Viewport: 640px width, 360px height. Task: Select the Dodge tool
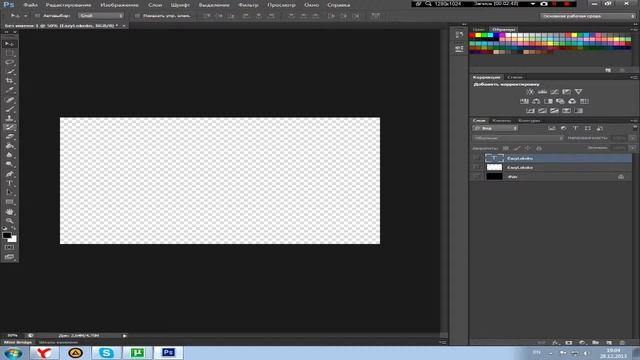pyautogui.click(x=9, y=164)
